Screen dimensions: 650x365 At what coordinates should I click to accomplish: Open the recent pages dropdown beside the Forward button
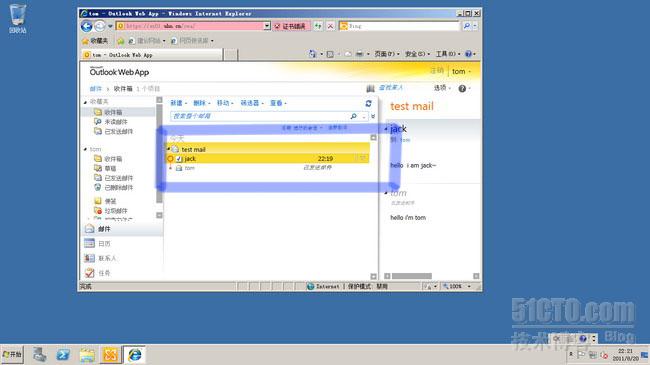pyautogui.click(x=110, y=26)
